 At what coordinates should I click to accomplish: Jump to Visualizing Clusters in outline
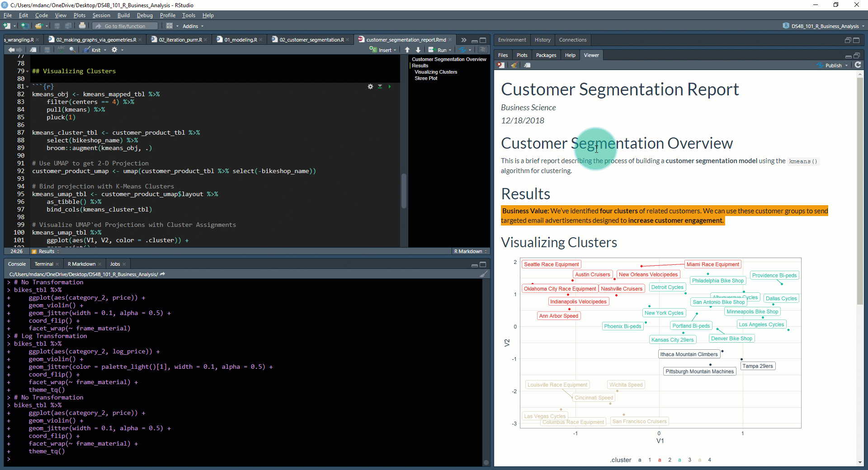tap(436, 72)
